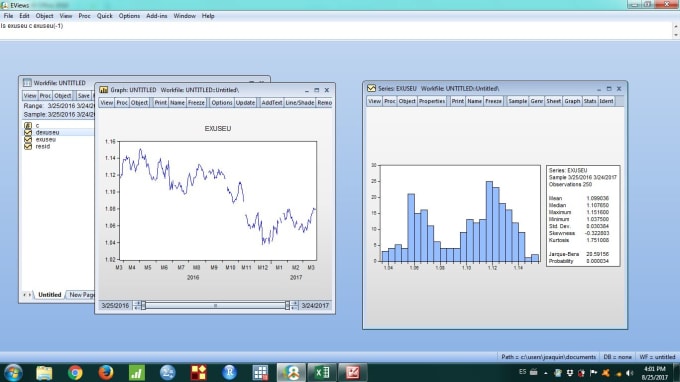Open Firefox from the taskbar
This screenshot has width=680, height=382.
[x=105, y=373]
